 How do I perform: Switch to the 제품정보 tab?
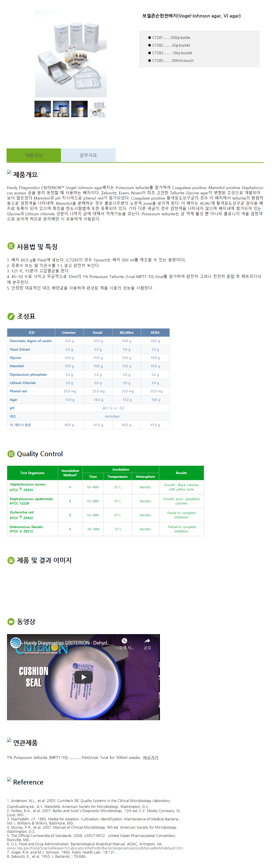point(34,155)
